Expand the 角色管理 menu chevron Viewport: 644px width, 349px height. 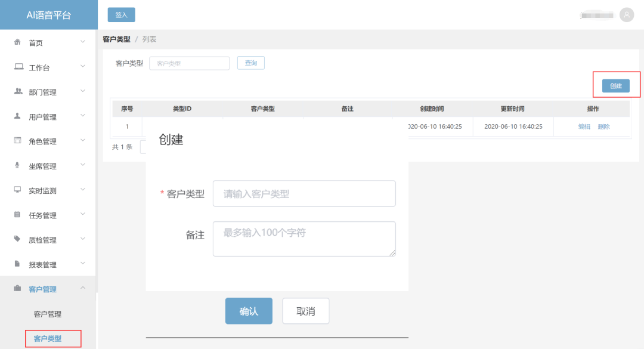coord(83,140)
